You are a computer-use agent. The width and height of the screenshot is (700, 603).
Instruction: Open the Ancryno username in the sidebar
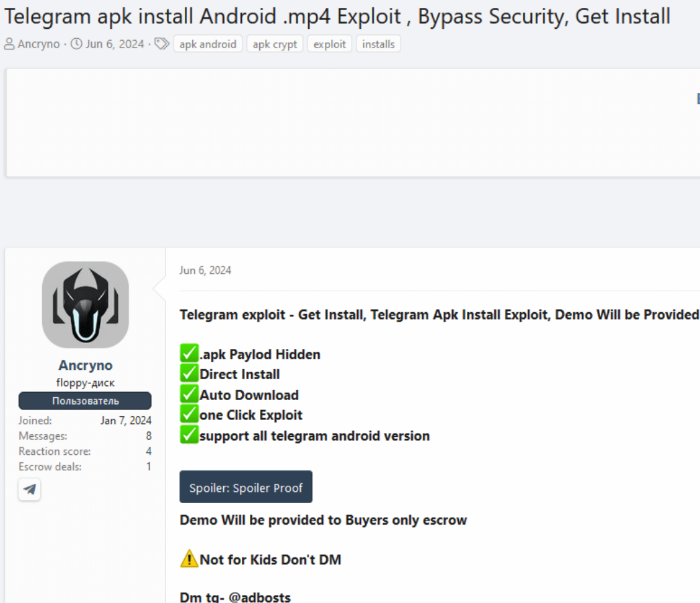click(85, 365)
